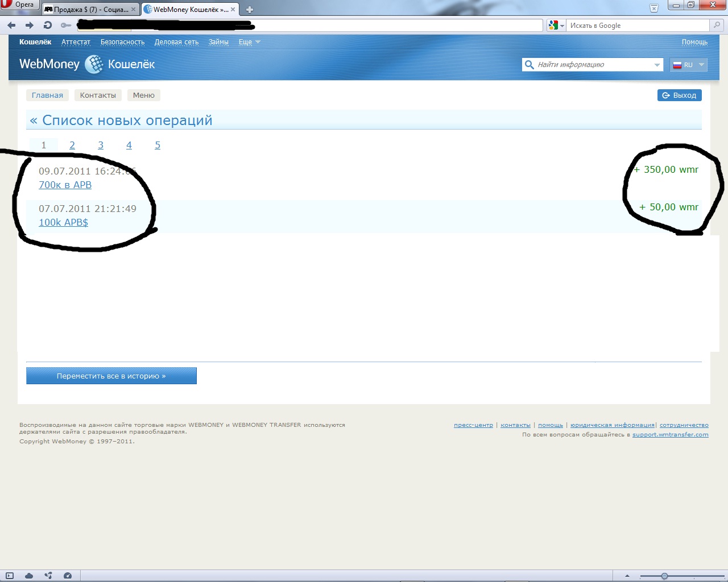This screenshot has height=582, width=728.
Task: Go to page 3 of the operations list
Action: (x=101, y=145)
